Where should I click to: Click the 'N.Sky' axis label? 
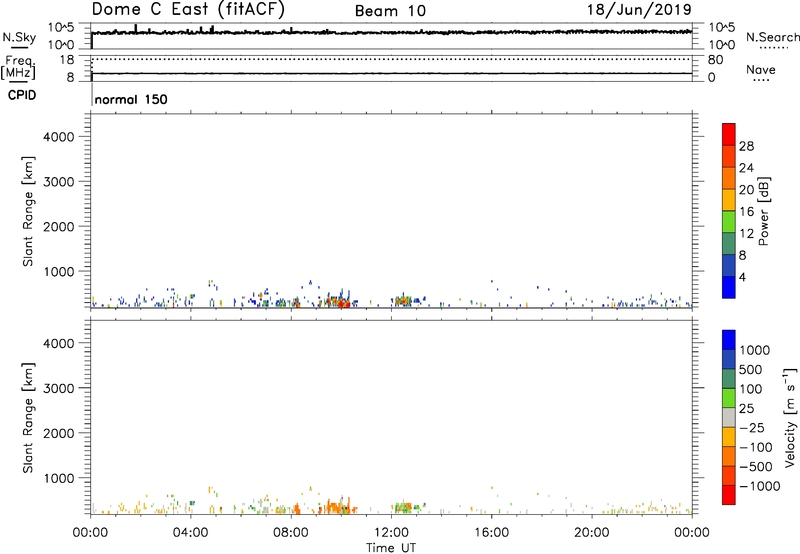tap(19, 37)
